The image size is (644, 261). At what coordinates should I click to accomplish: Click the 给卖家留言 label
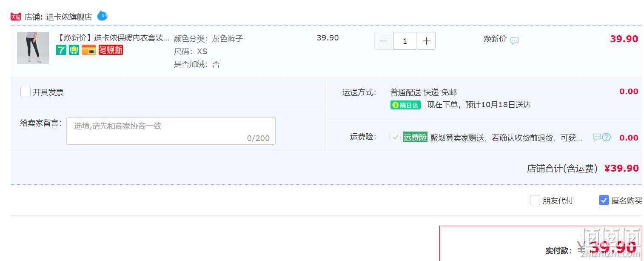coord(41,123)
